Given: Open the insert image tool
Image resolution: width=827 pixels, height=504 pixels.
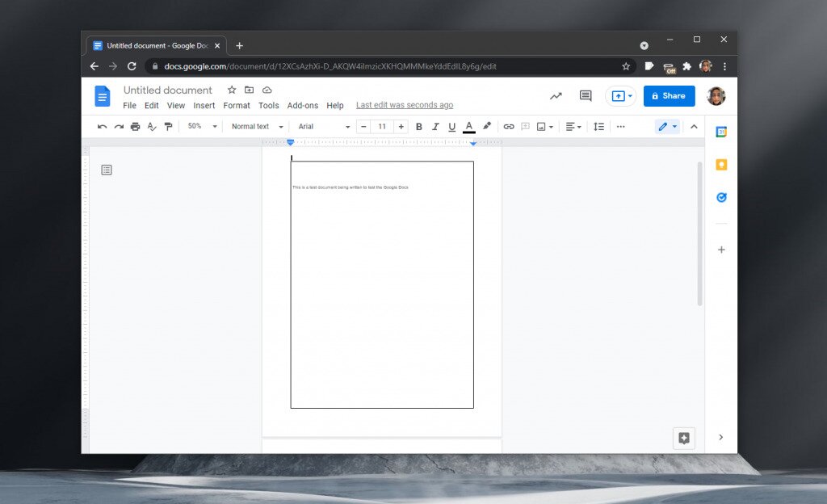Looking at the screenshot, I should (x=539, y=126).
